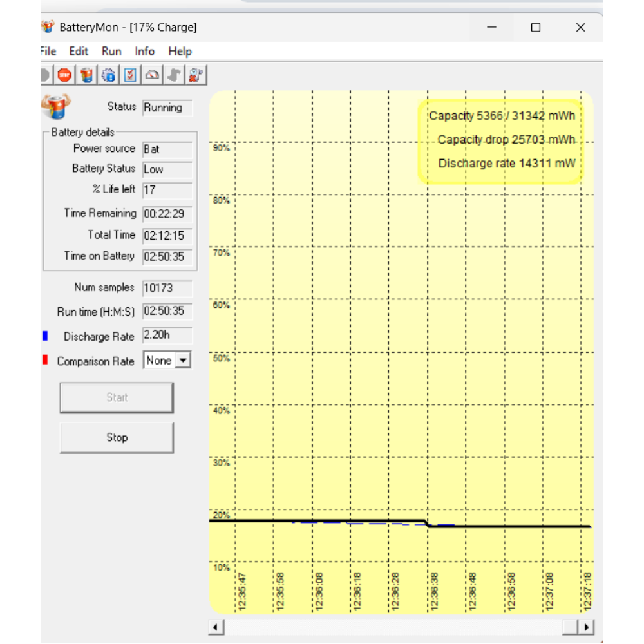Image resolution: width=644 pixels, height=644 pixels.
Task: Click the graph scrollbar left arrow
Action: [x=216, y=627]
